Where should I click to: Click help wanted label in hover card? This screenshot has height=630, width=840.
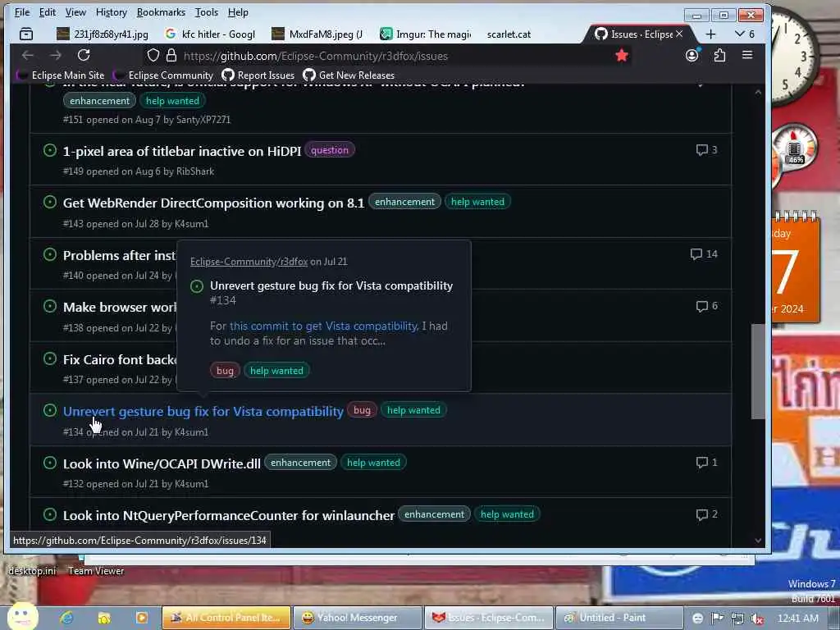[276, 370]
